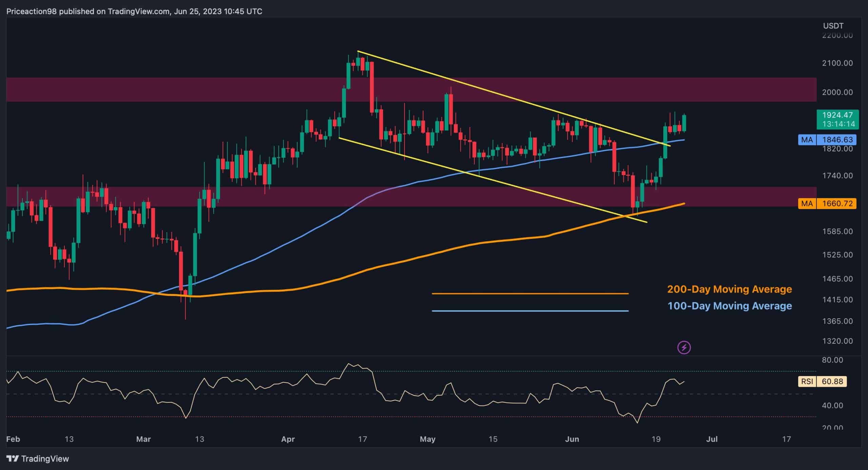Image resolution: width=868 pixels, height=470 pixels.
Task: Click the 19 date label in June
Action: 656,439
